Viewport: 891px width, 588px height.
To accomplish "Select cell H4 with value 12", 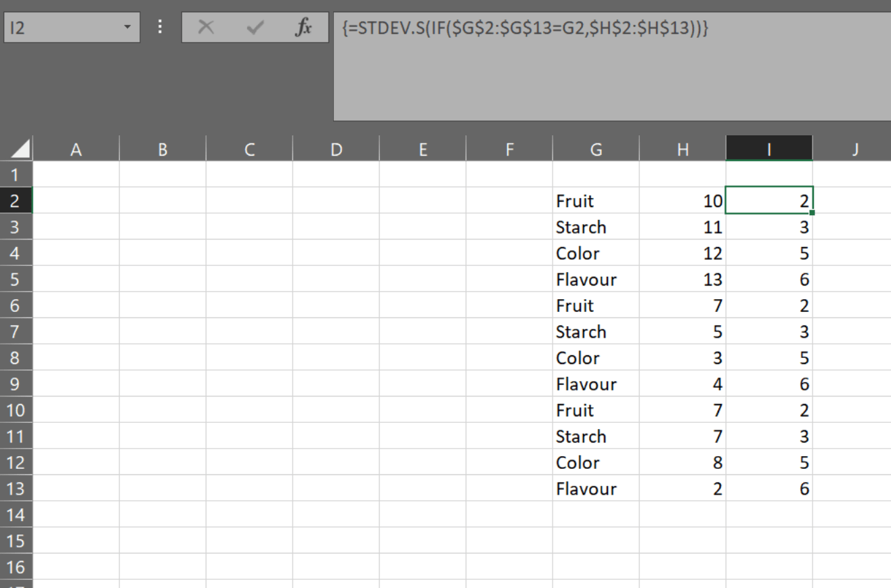I will 682,254.
